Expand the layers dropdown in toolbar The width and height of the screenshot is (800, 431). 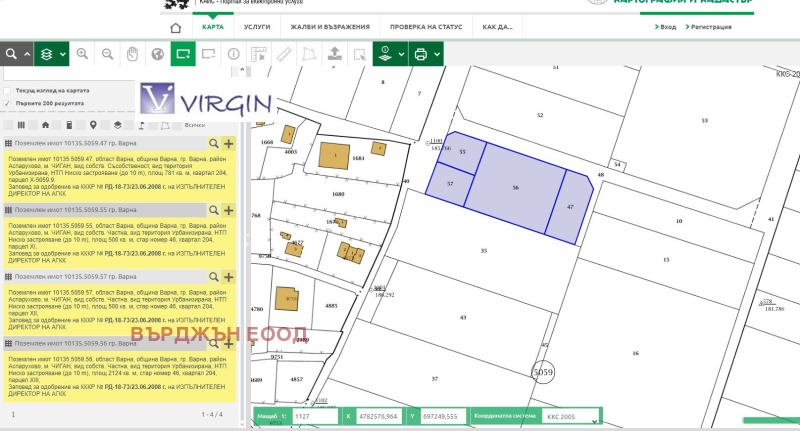click(51, 54)
